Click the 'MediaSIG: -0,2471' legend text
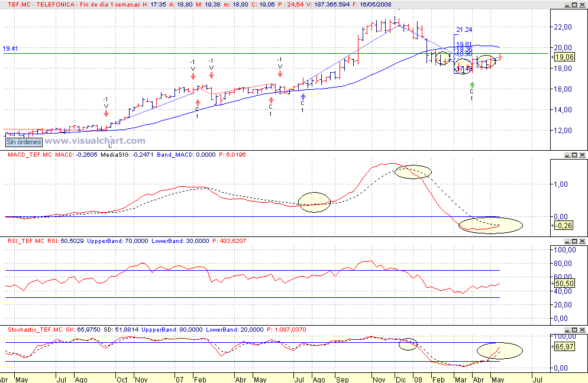Image resolution: width=588 pixels, height=383 pixels. click(127, 155)
